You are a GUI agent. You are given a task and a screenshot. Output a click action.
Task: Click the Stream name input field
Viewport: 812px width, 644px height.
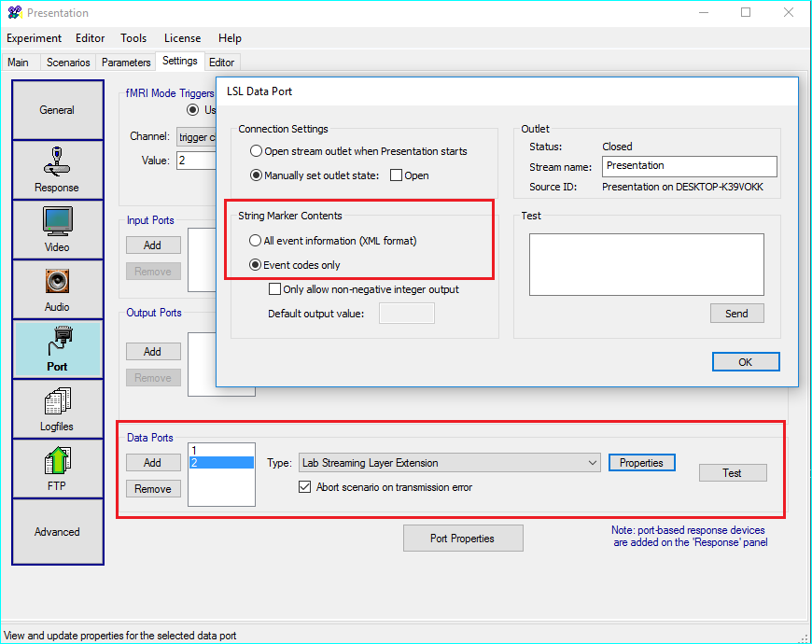[688, 166]
